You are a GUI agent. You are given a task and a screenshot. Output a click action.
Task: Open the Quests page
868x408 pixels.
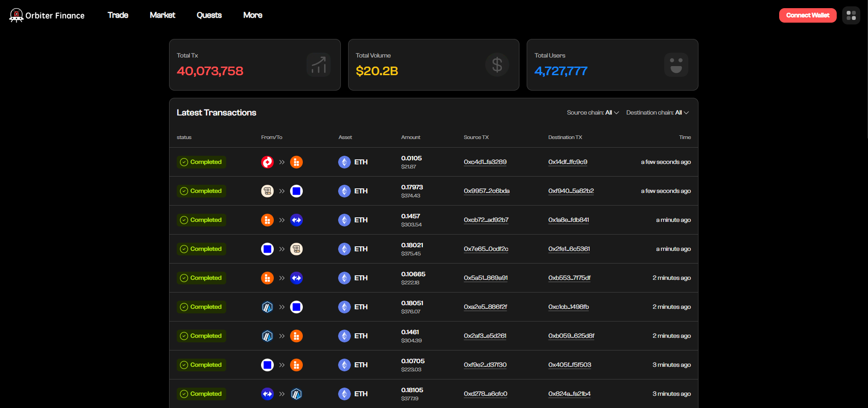(x=209, y=15)
